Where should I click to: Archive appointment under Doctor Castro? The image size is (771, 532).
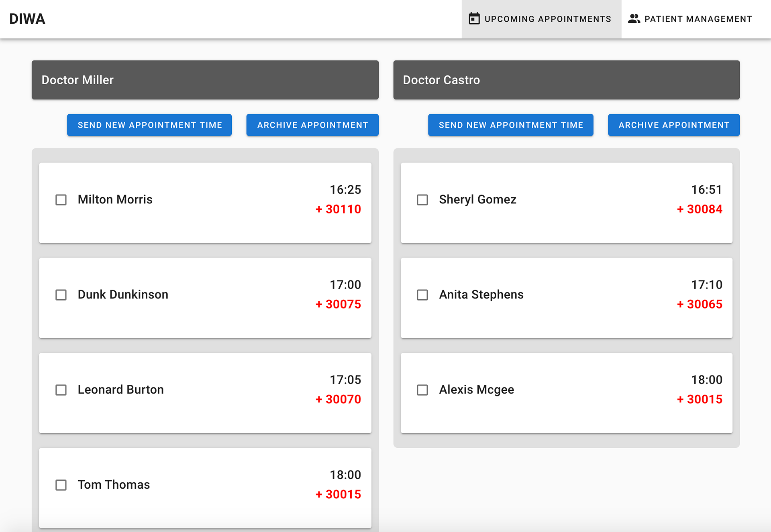click(x=674, y=125)
